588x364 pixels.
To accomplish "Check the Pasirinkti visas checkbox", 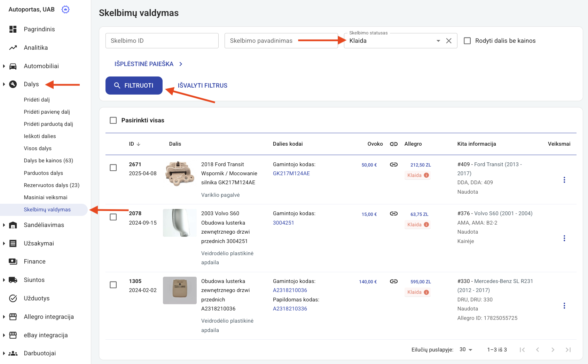I will tap(113, 120).
